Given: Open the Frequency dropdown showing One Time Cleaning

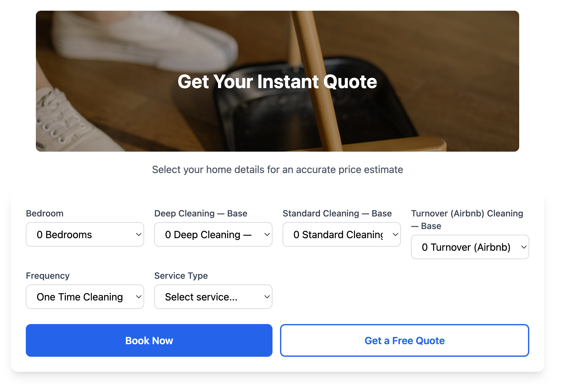Looking at the screenshot, I should click(84, 296).
